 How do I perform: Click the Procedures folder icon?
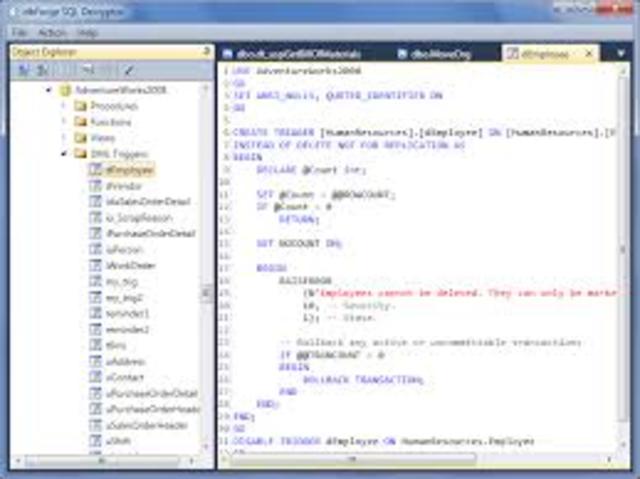[80, 106]
